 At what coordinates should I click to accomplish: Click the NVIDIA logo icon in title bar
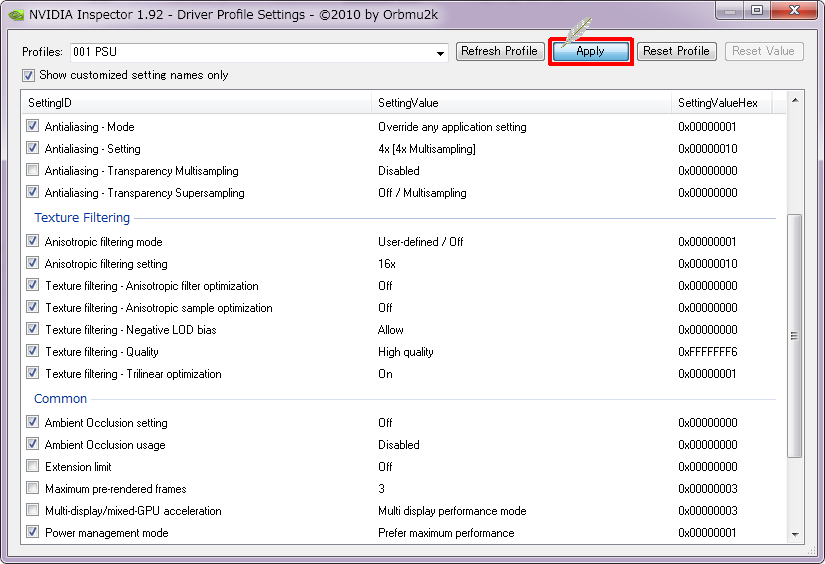[16, 15]
